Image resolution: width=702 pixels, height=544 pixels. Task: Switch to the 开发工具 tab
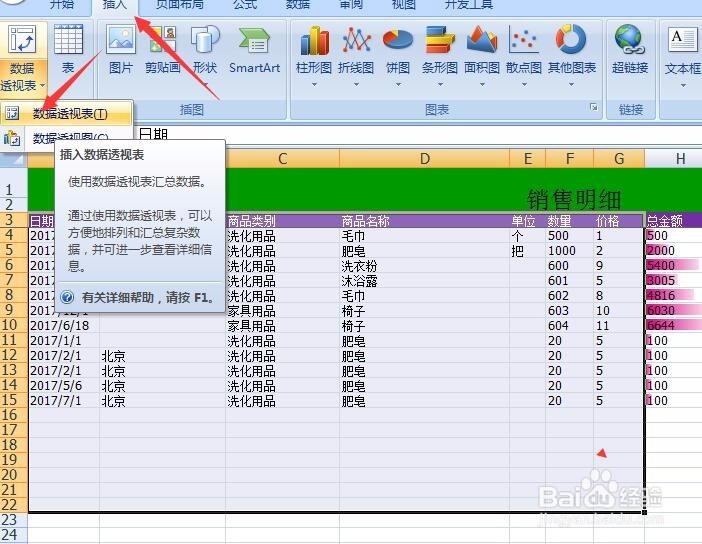click(x=469, y=4)
